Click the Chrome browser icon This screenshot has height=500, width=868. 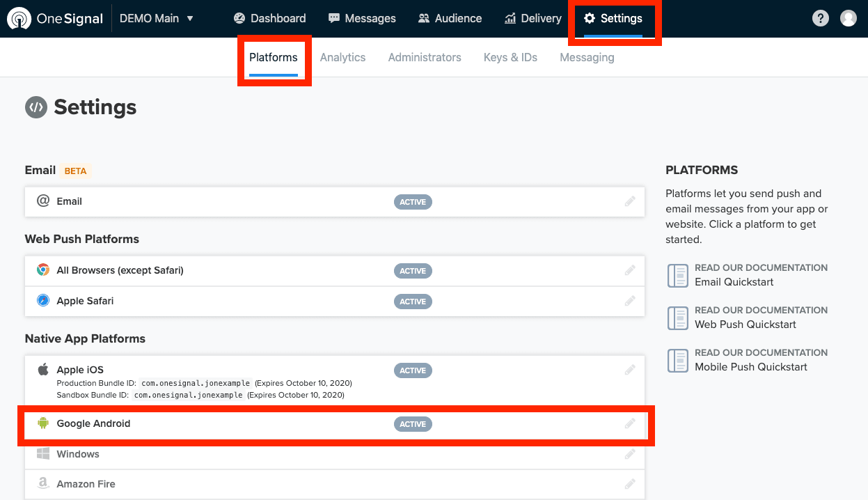(x=43, y=269)
